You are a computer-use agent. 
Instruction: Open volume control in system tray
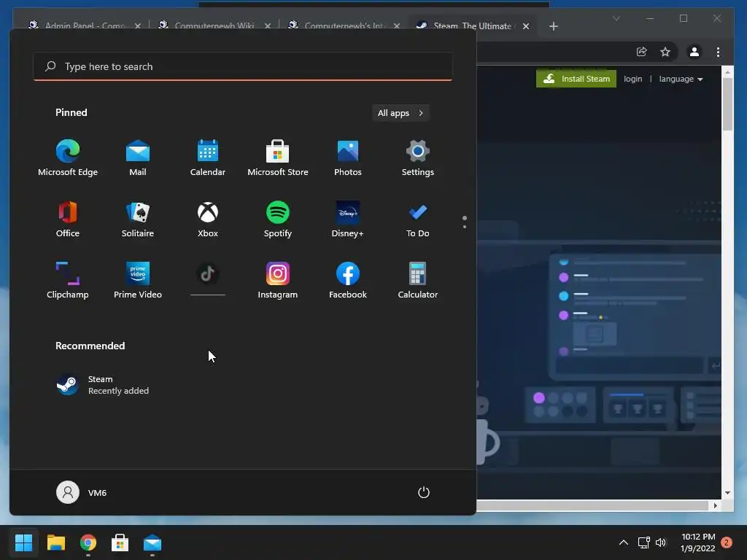(661, 542)
